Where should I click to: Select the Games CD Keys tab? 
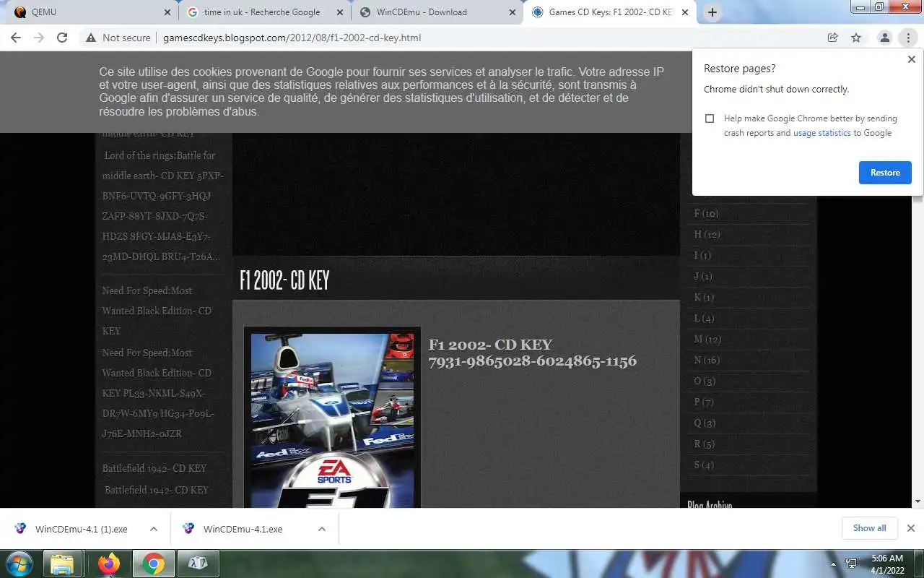pos(609,12)
